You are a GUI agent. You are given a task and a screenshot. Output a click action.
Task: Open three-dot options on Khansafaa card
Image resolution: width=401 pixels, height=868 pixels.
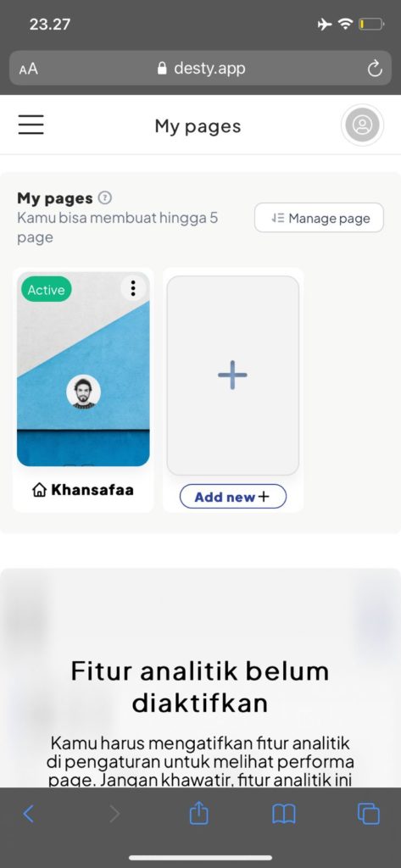133,288
